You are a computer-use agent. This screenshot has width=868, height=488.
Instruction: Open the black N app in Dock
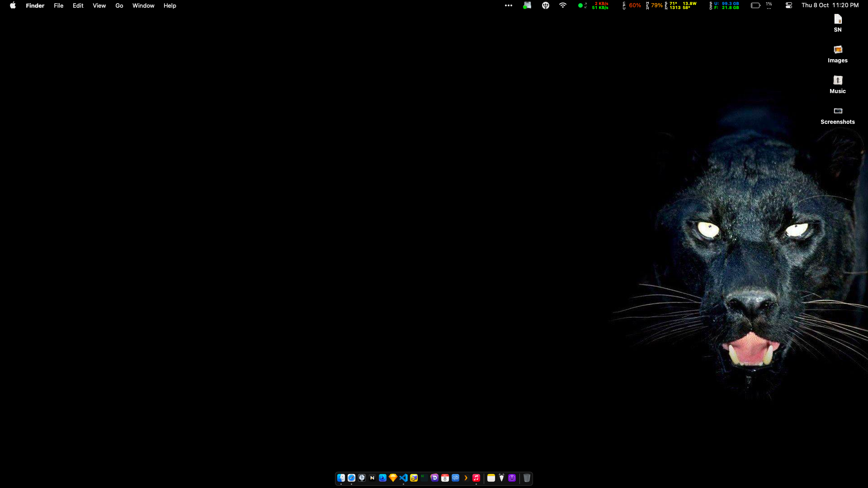tap(372, 478)
